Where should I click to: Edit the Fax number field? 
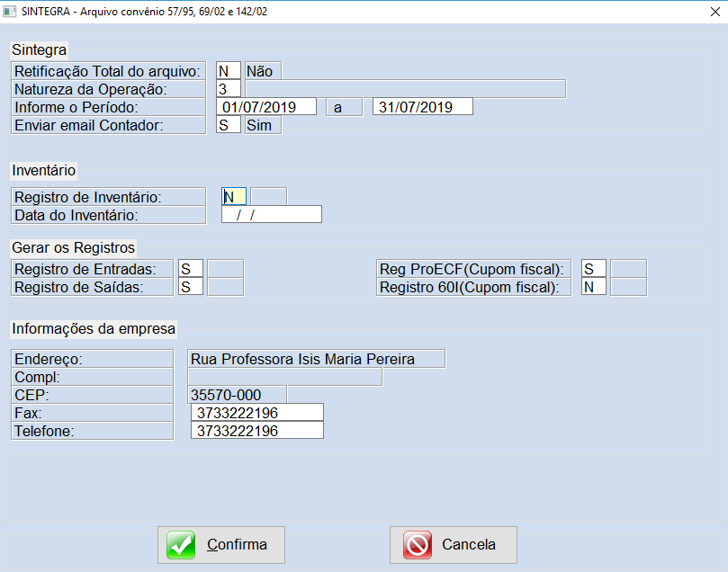click(x=256, y=413)
